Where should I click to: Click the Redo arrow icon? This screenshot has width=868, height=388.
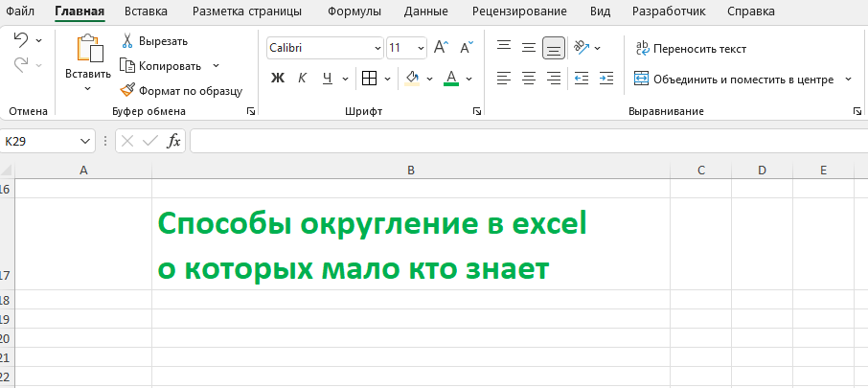pyautogui.click(x=21, y=65)
